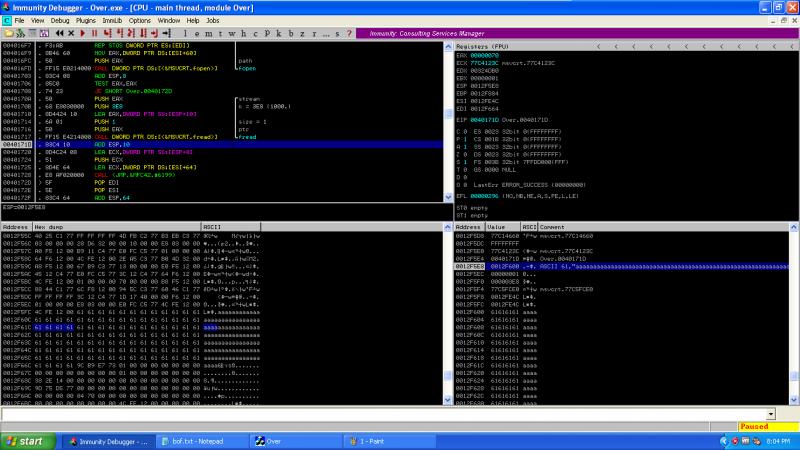Expand the command bar dropdown arrow
The width and height of the screenshot is (800, 450).
770,414
